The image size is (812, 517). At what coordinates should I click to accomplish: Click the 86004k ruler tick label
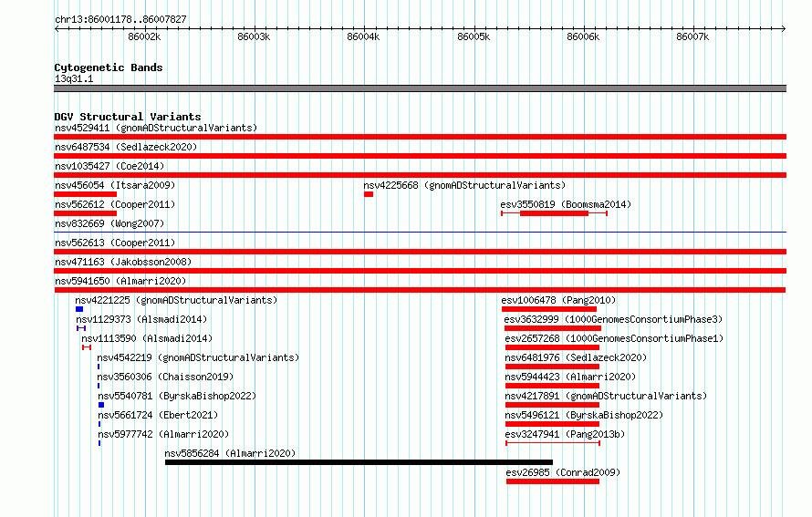click(x=363, y=36)
